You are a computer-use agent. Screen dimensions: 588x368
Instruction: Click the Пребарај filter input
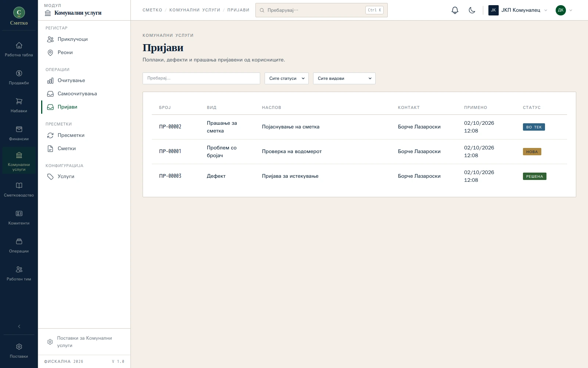201,78
